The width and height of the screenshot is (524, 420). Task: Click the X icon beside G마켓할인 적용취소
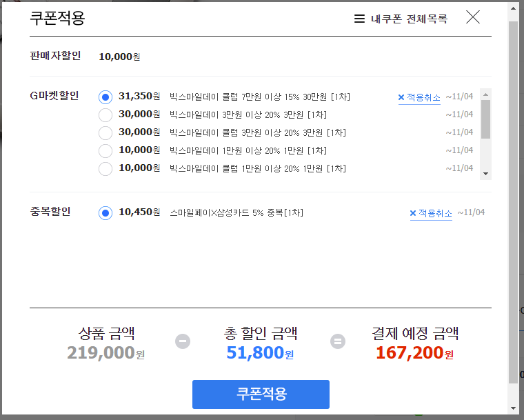401,97
